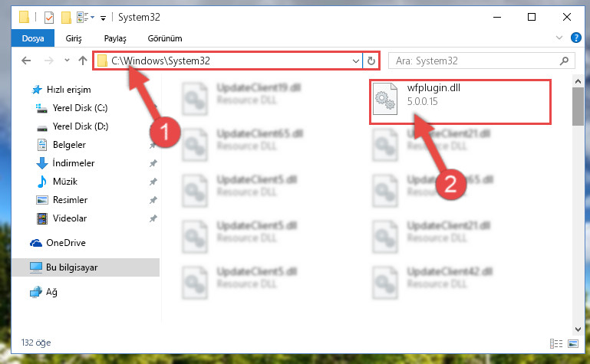
Task: Switch to the Görünüm ribbon tab
Action: (165, 38)
